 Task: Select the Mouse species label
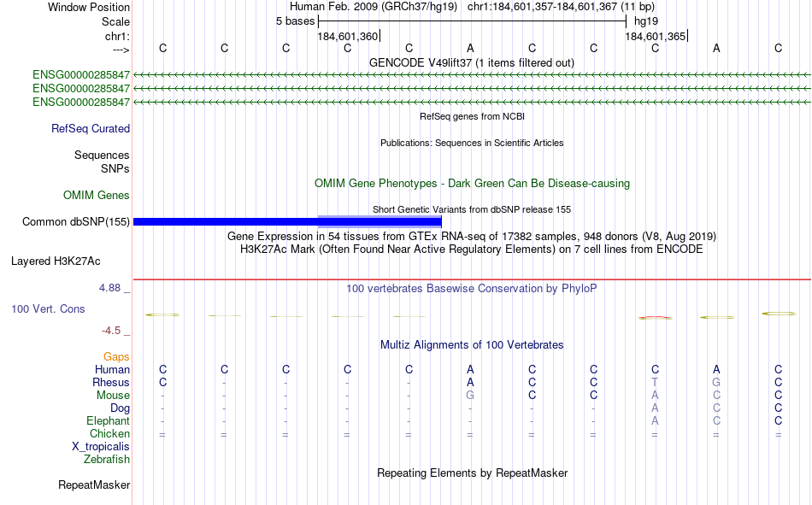coord(113,395)
